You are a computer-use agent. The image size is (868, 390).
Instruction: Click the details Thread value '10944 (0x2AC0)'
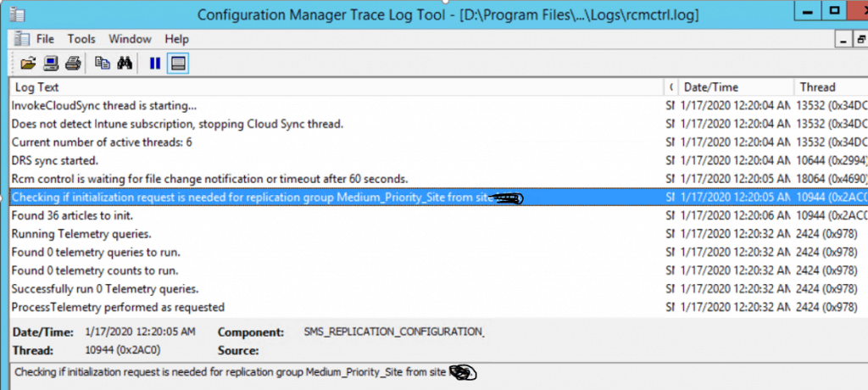[123, 350]
